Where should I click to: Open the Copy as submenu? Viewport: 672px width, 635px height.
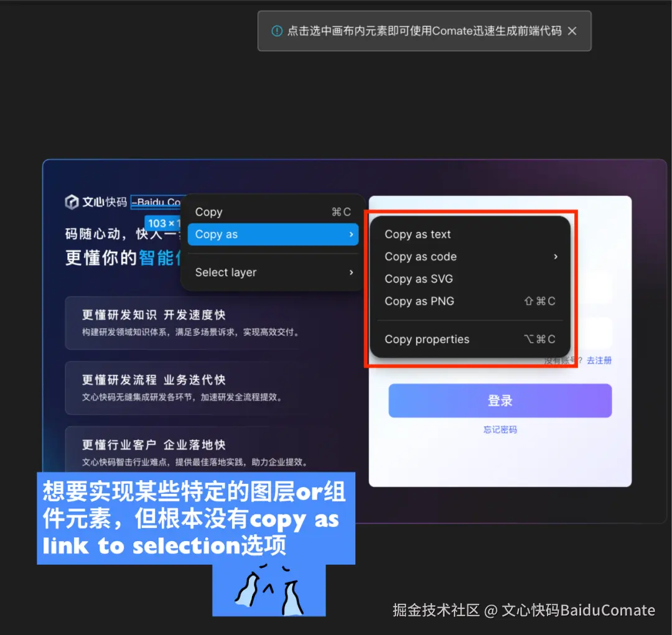coord(273,234)
